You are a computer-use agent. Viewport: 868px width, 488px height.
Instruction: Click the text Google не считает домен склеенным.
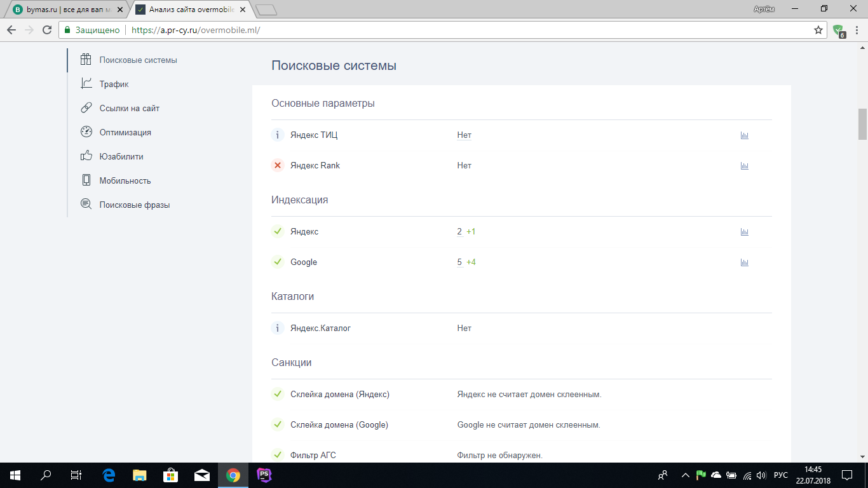coord(529,424)
